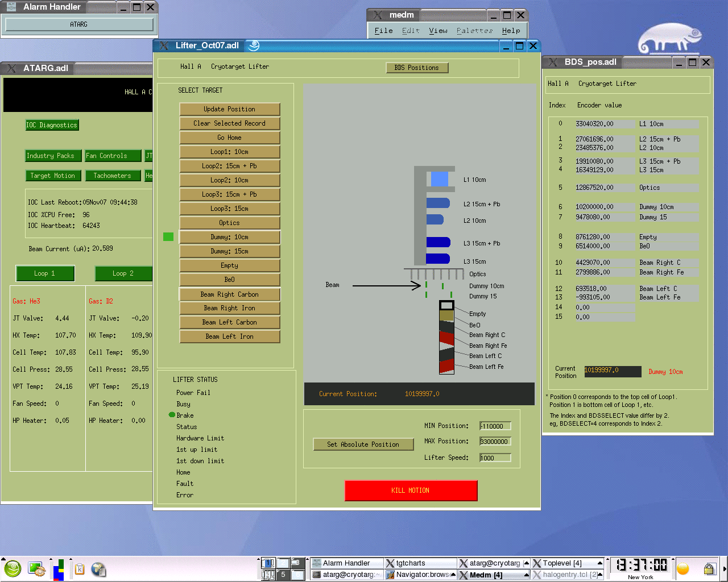Select the Beam Left Iron target
The width and height of the screenshot is (728, 582).
230,336
